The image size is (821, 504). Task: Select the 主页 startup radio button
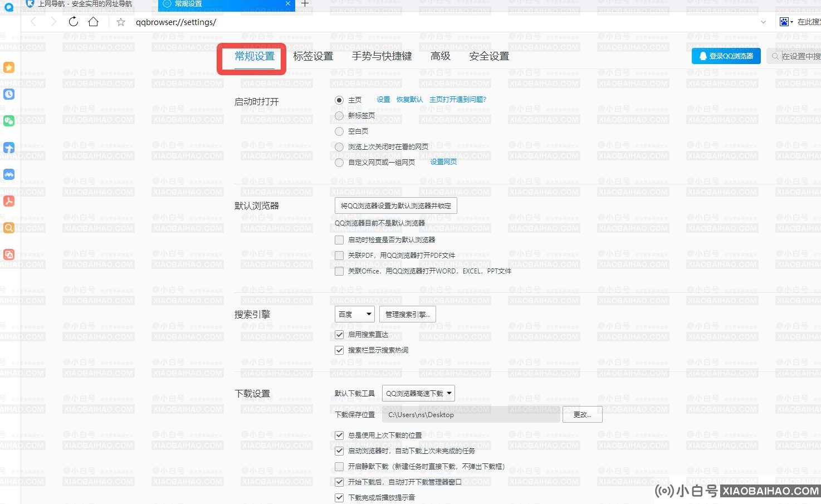[339, 100]
